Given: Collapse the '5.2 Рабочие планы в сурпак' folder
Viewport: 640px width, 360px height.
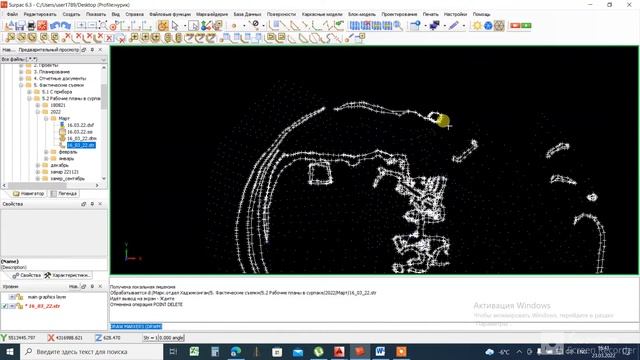Looking at the screenshot, I should [x=29, y=98].
